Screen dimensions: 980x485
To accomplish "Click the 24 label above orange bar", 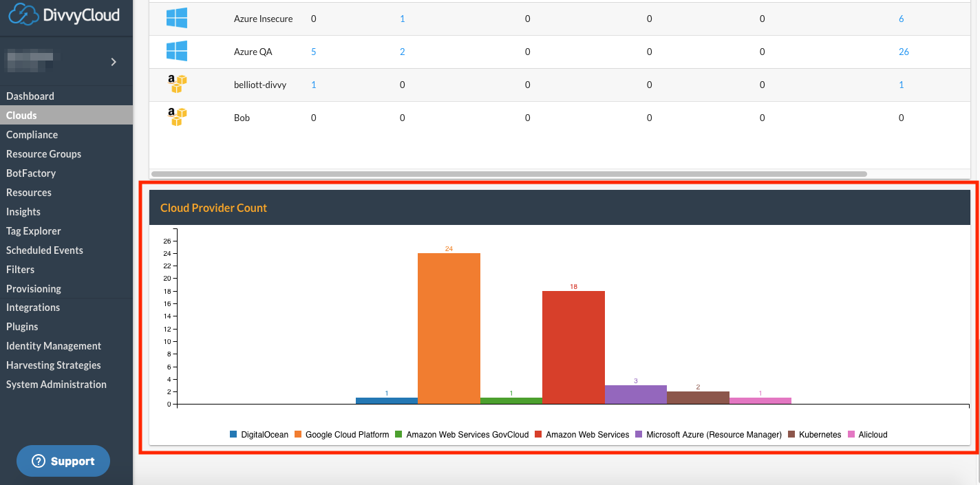I will (449, 249).
